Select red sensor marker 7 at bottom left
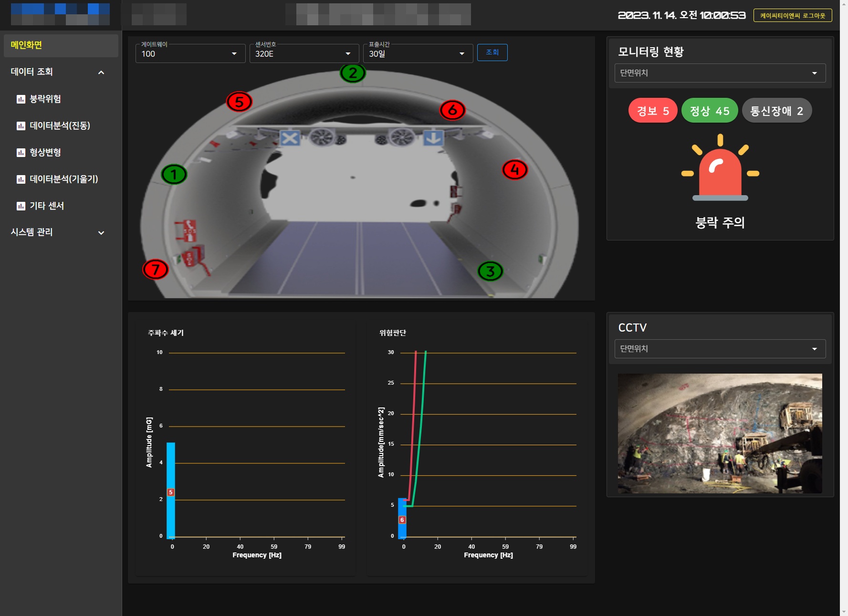Image resolution: width=848 pixels, height=616 pixels. (156, 270)
